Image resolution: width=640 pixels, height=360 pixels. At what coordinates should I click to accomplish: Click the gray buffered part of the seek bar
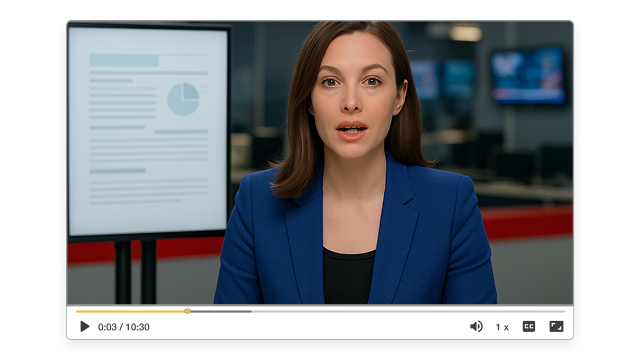pos(221,311)
